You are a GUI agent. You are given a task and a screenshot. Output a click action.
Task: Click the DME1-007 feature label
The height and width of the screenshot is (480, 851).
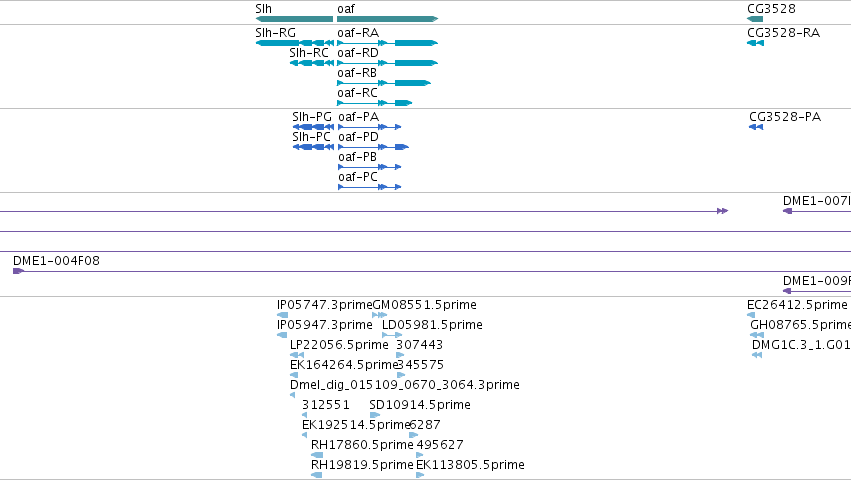point(817,201)
